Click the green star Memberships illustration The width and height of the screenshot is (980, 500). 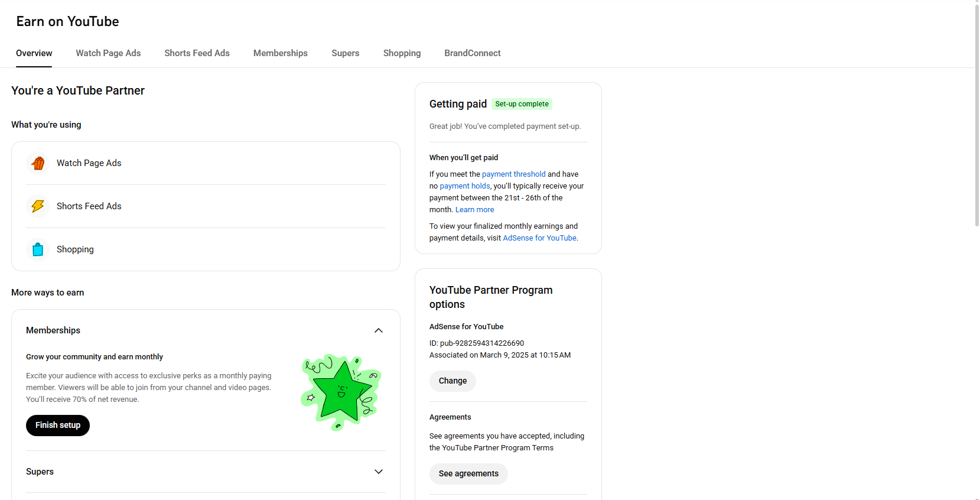341,392
